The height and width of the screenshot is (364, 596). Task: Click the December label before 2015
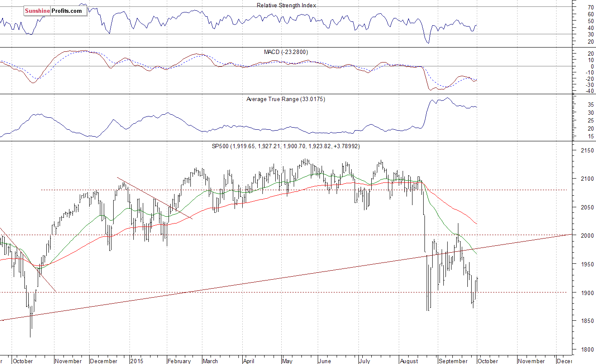104,361
